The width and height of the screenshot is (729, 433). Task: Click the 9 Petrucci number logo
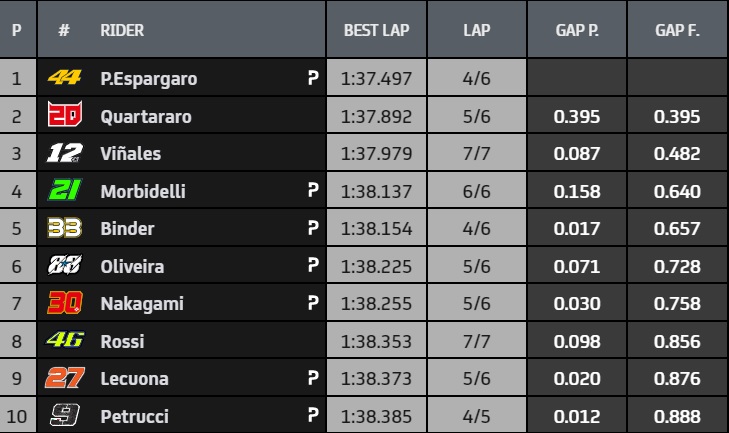(65, 415)
